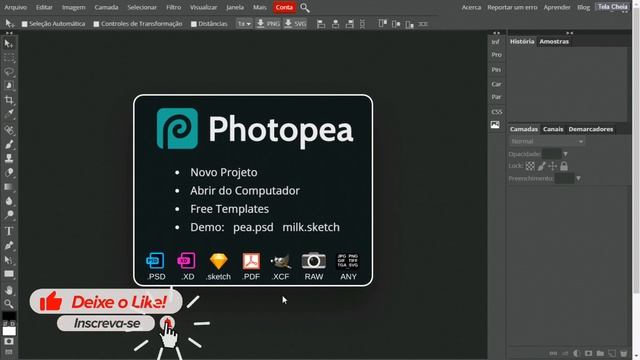
Task: Select the Move tool in the left toolbar
Action: click(x=9, y=44)
